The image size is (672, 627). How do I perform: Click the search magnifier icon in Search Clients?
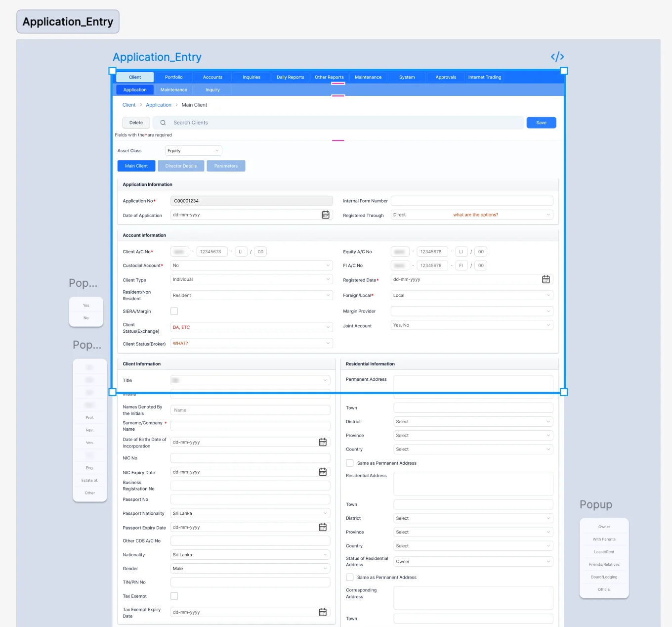163,123
